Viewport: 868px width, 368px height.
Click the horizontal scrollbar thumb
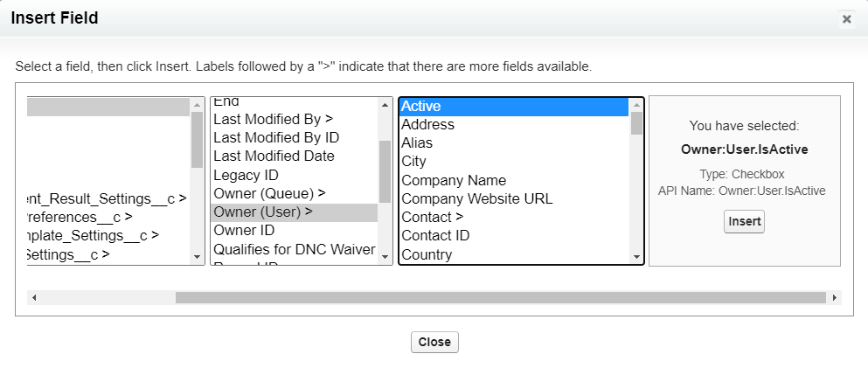tap(500, 298)
